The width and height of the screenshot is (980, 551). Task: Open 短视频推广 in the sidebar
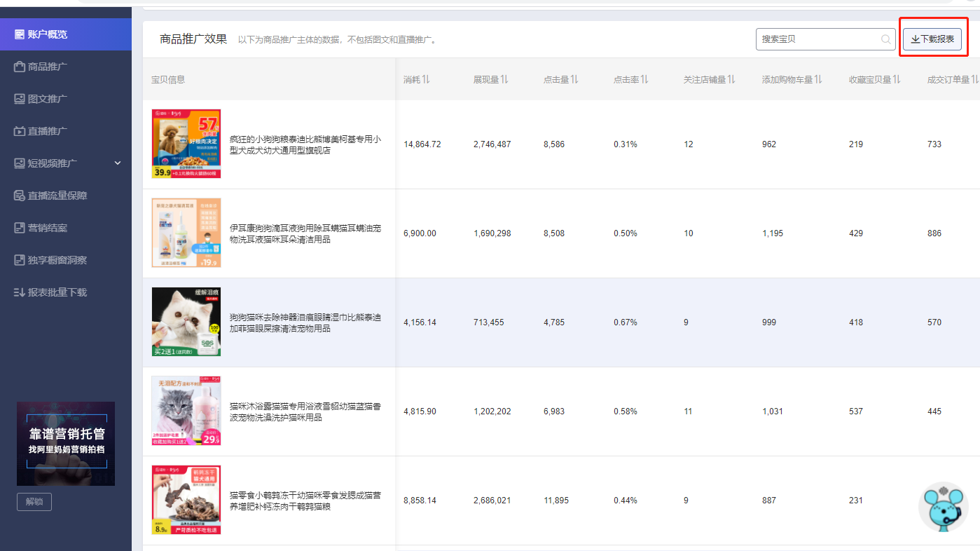(66, 163)
